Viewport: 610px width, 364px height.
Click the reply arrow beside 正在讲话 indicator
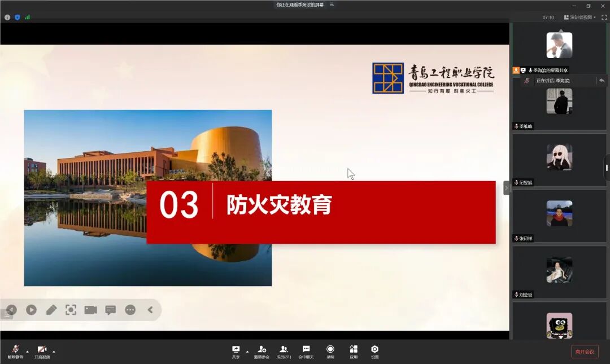click(602, 81)
